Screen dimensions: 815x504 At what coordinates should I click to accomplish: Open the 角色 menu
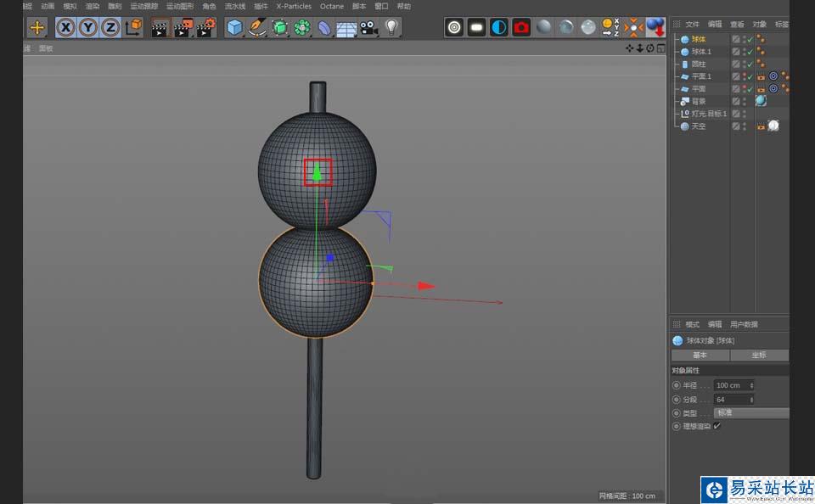point(209,6)
